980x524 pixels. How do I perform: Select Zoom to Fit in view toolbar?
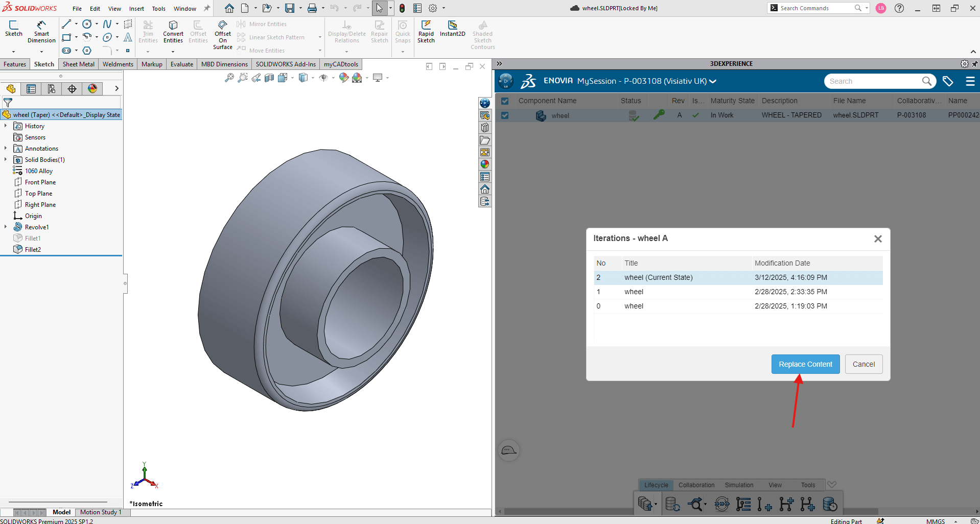pyautogui.click(x=229, y=78)
